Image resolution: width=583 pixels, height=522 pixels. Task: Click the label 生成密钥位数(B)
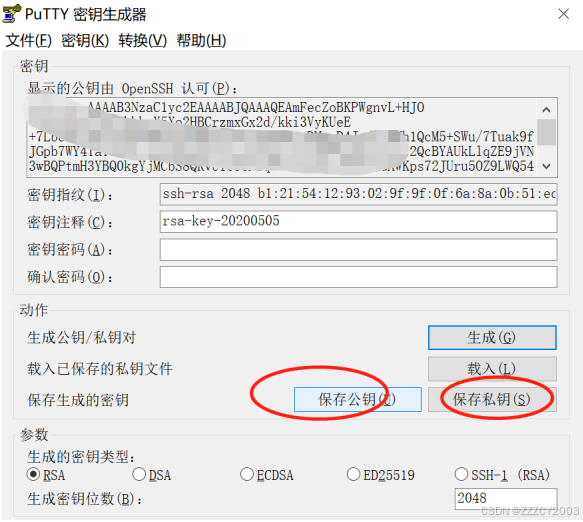(84, 499)
